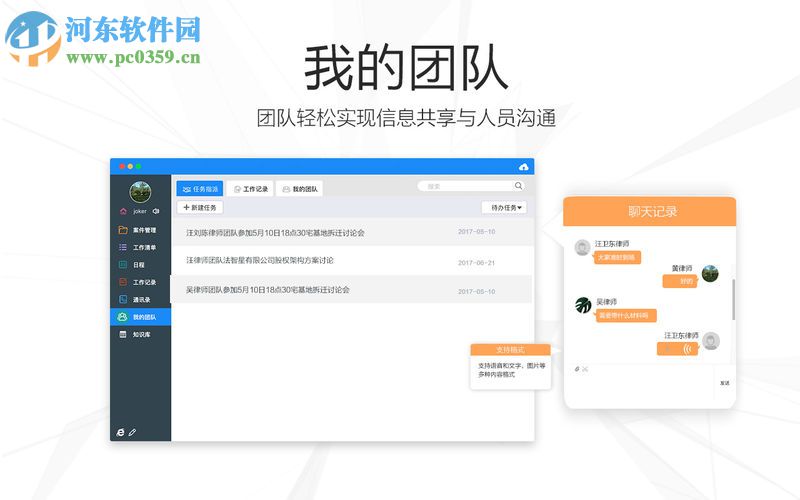Switch to the 任务指派 tab

coord(199,189)
